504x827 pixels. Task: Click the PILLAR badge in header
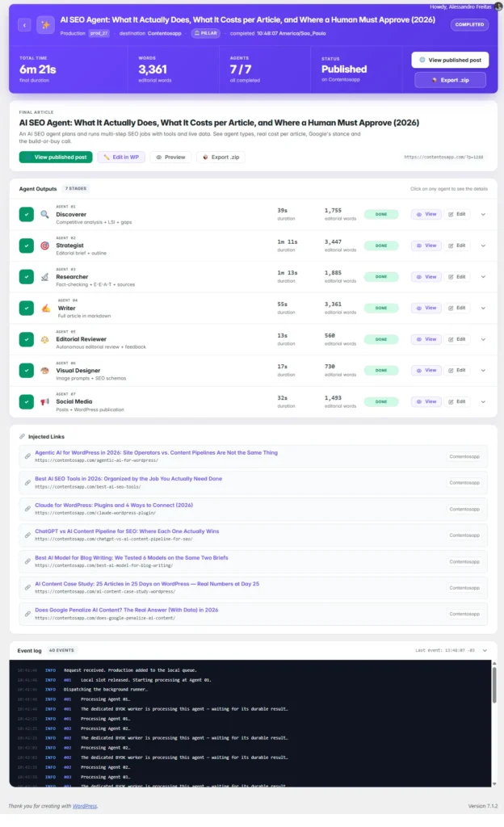tap(206, 33)
